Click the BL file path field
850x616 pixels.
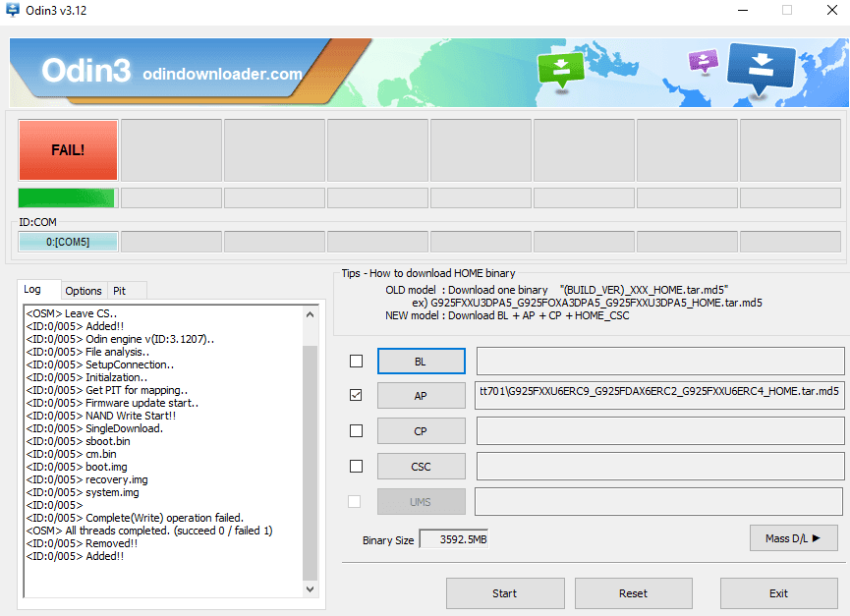pos(660,361)
